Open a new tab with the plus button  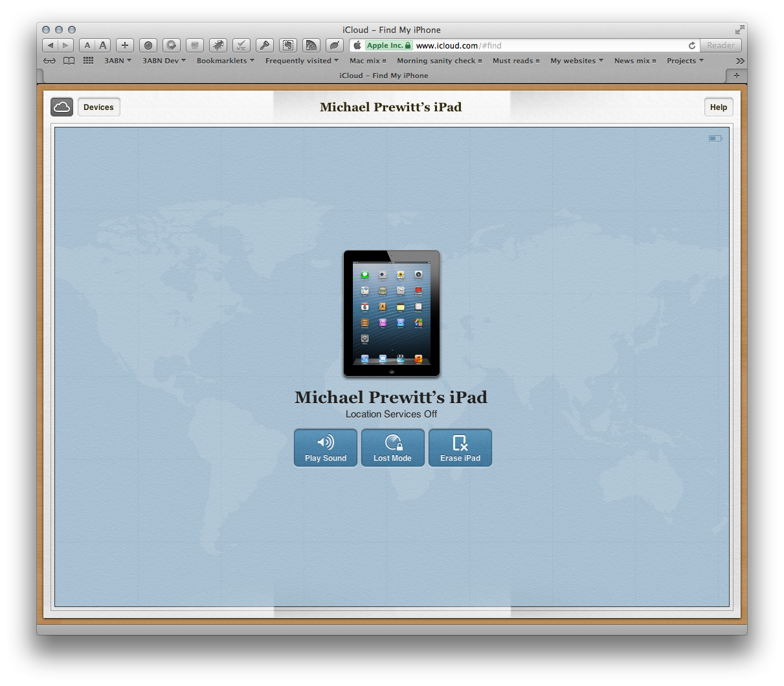[736, 76]
